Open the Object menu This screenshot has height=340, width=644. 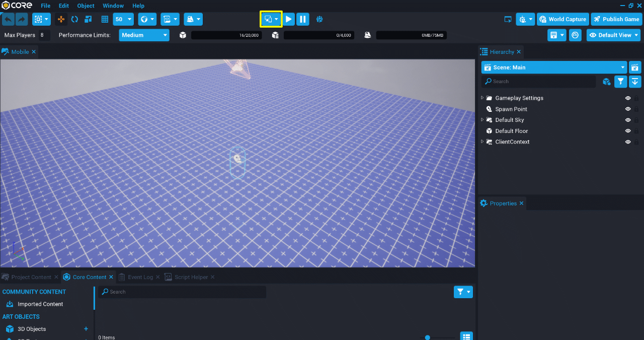[x=86, y=6]
